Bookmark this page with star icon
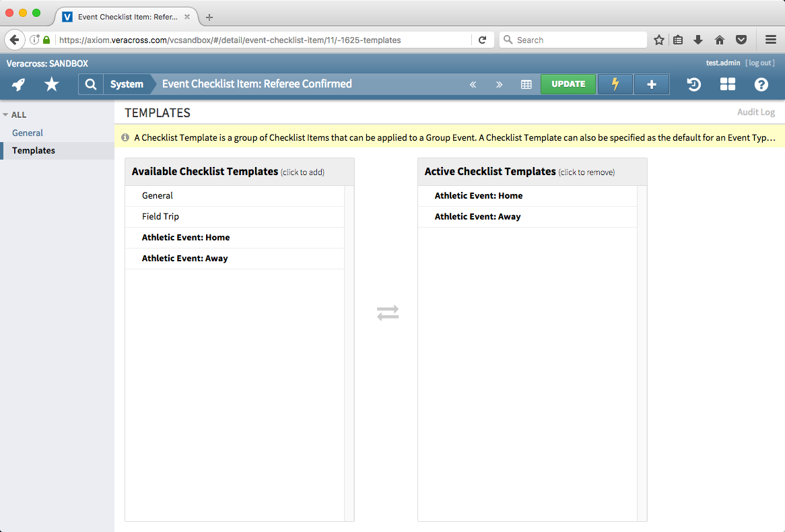This screenshot has height=532, width=785. click(x=659, y=40)
